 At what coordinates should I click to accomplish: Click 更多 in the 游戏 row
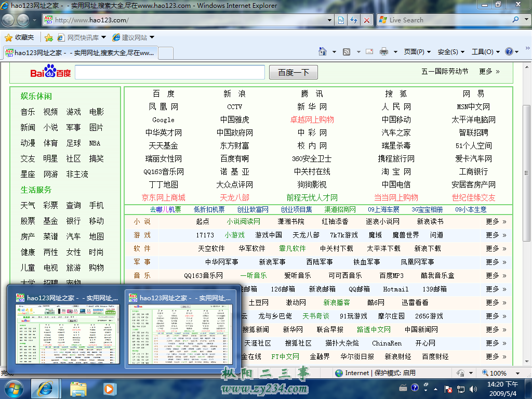[496, 235]
